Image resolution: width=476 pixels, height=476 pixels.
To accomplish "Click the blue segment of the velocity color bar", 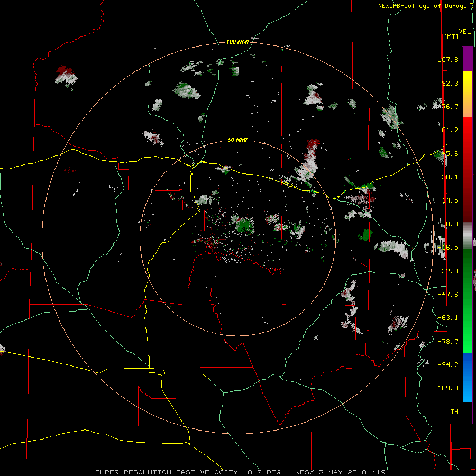I will (x=467, y=377).
